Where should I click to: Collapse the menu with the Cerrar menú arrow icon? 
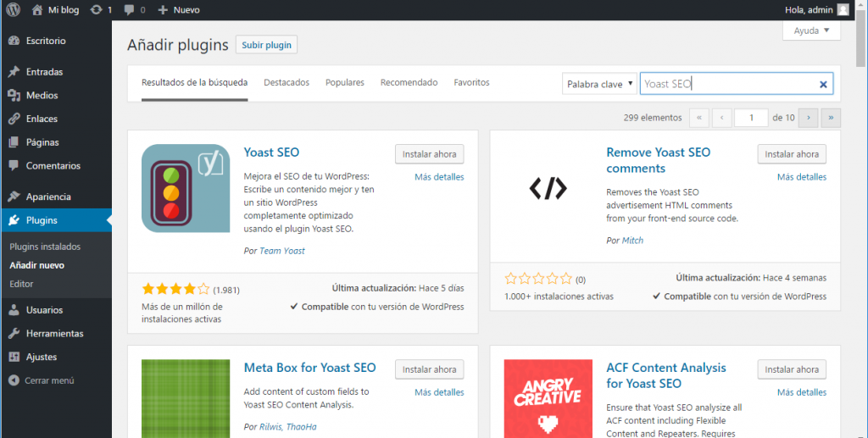[14, 380]
